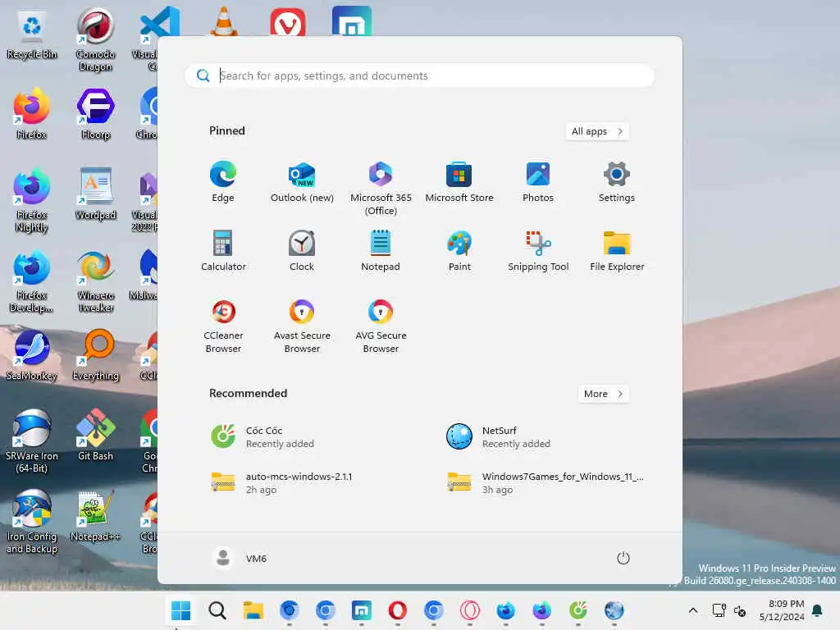Image resolution: width=840 pixels, height=630 pixels.
Task: Click the Power button in Start menu
Action: point(623,558)
